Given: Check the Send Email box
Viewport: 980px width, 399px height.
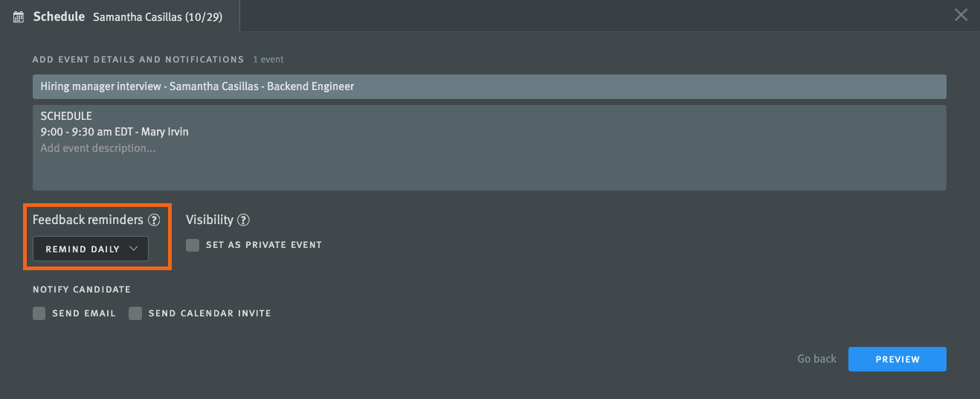Looking at the screenshot, I should (39, 313).
